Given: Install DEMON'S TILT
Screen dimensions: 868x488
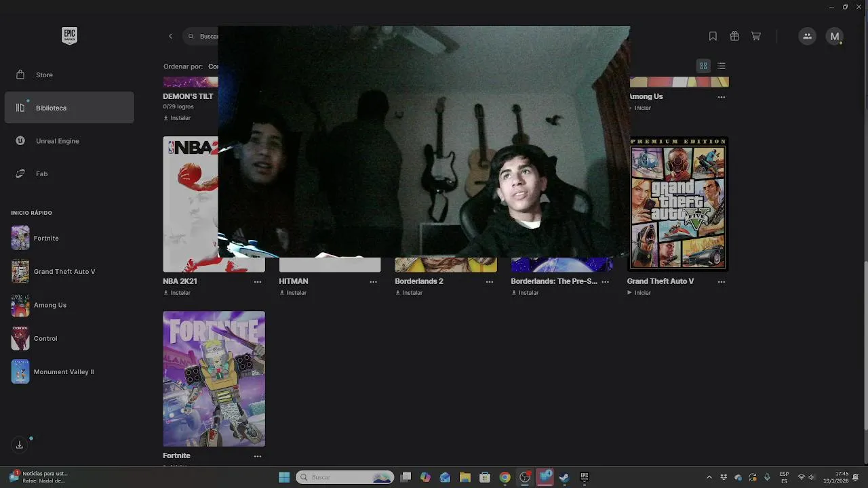Looking at the screenshot, I should tap(177, 118).
